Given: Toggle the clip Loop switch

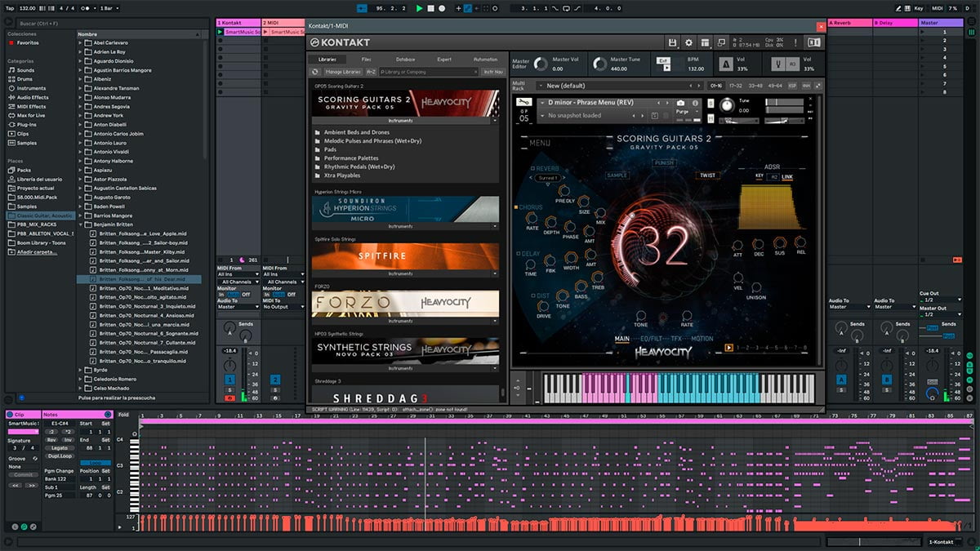Looking at the screenshot, I should (95, 462).
